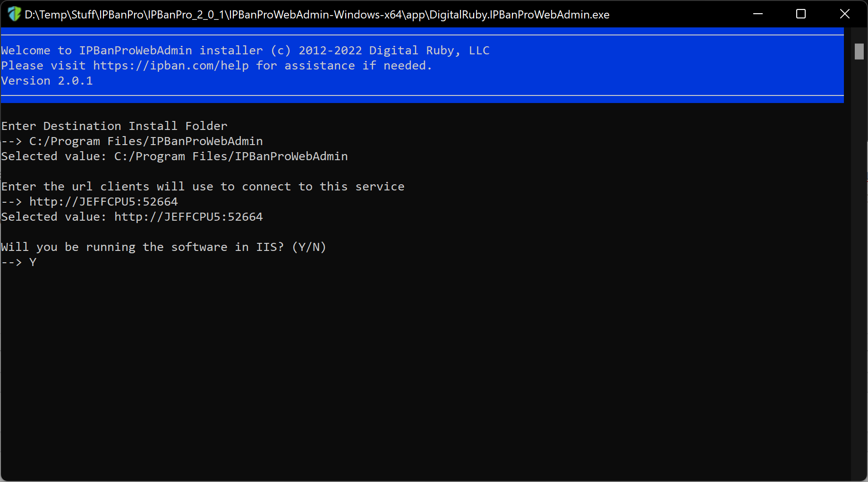Click the Selected value http://JEFFCPU5:52664 line
The height and width of the screenshot is (482, 868).
[132, 217]
